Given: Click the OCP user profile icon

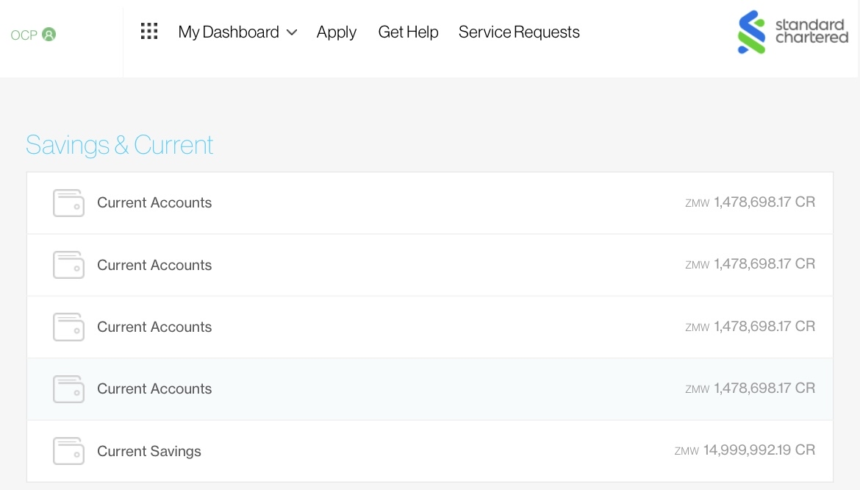Looking at the screenshot, I should click(x=49, y=34).
